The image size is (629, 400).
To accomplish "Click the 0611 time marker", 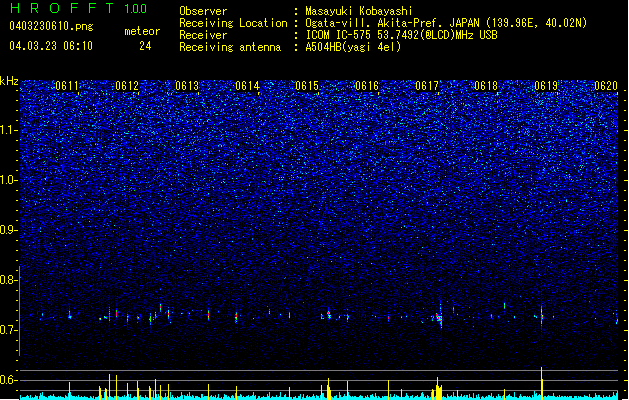I will pyautogui.click(x=67, y=86).
